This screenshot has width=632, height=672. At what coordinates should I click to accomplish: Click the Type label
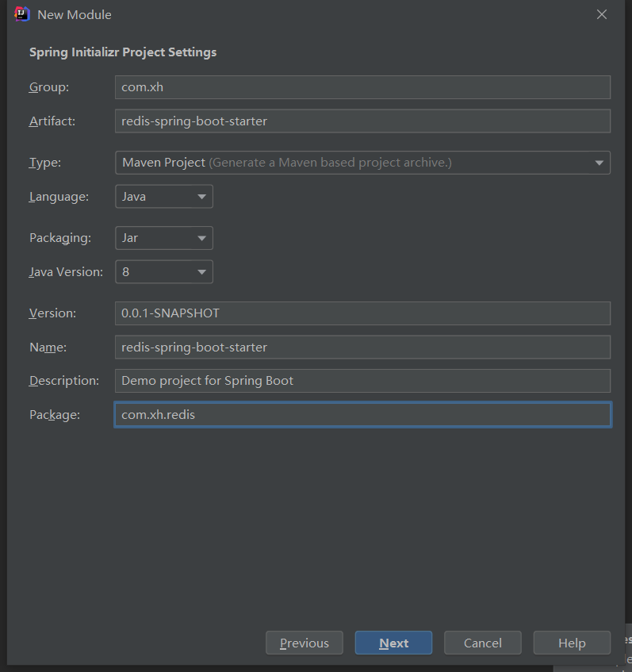click(45, 163)
